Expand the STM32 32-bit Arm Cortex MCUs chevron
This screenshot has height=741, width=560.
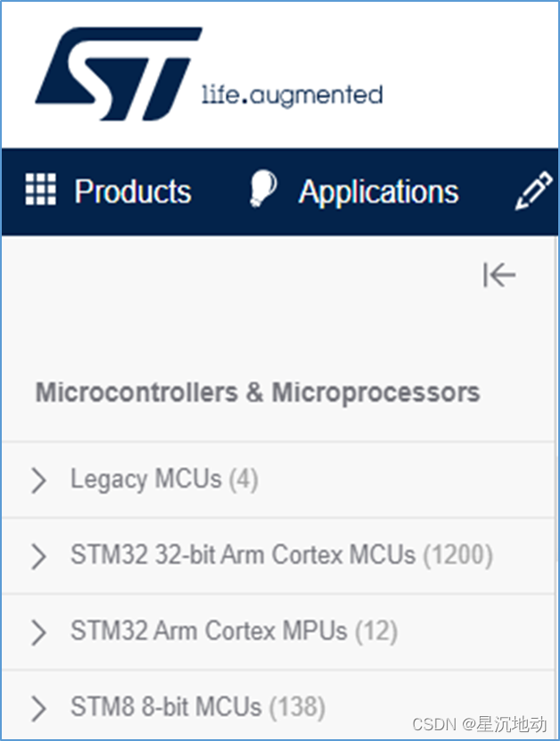38,556
